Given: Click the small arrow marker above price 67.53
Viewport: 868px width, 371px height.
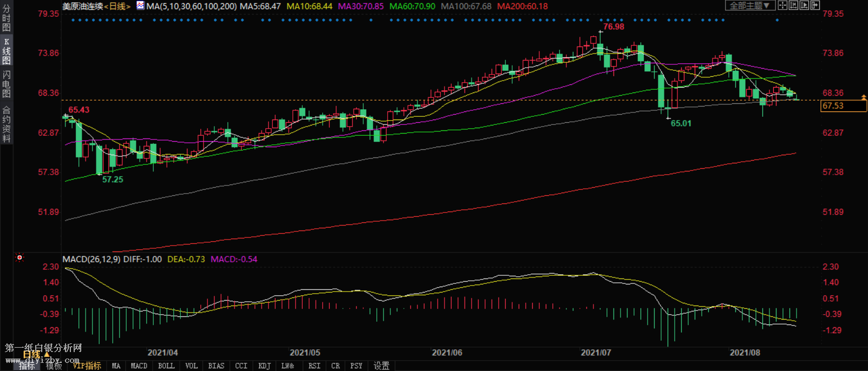Looking at the screenshot, I should pyautogui.click(x=864, y=97).
